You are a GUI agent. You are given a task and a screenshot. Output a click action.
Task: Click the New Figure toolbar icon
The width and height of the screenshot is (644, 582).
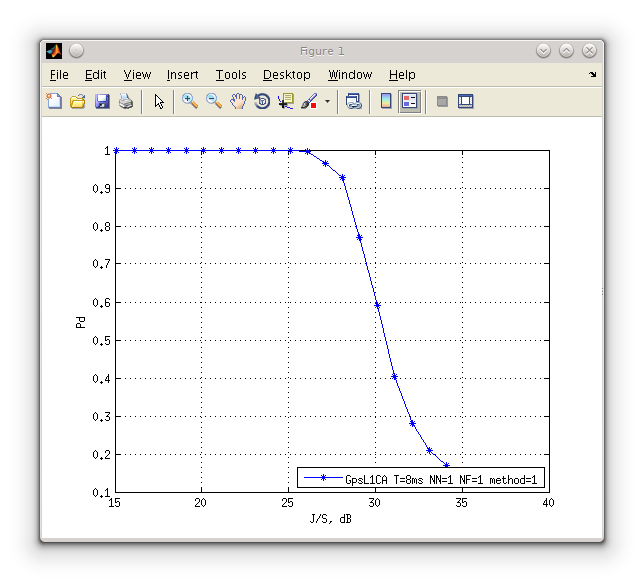pos(54,101)
